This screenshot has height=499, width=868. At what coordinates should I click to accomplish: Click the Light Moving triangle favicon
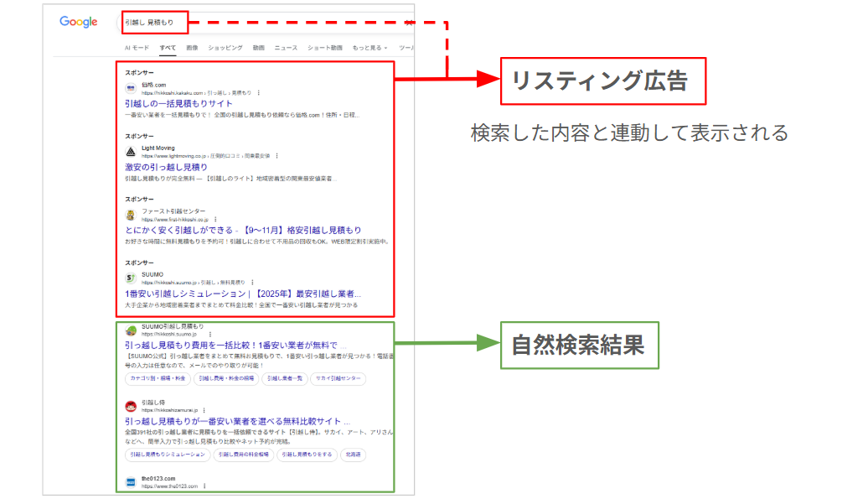coord(131,152)
